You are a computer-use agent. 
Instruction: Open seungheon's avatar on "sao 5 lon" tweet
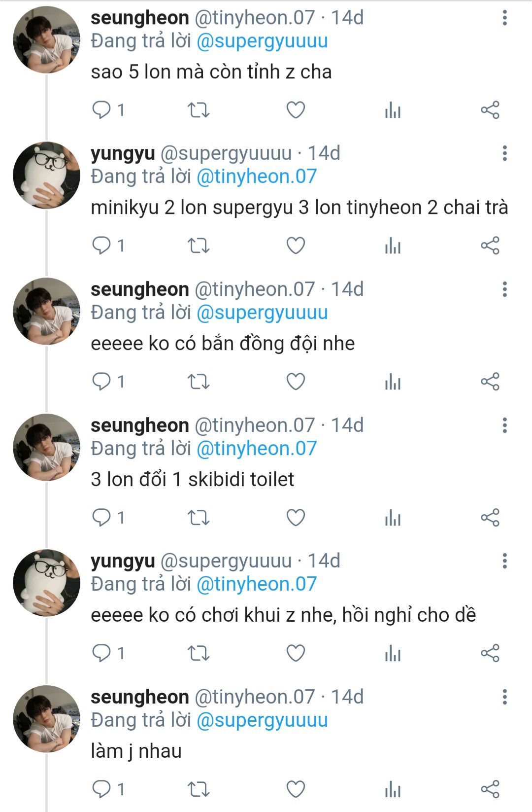click(x=46, y=40)
